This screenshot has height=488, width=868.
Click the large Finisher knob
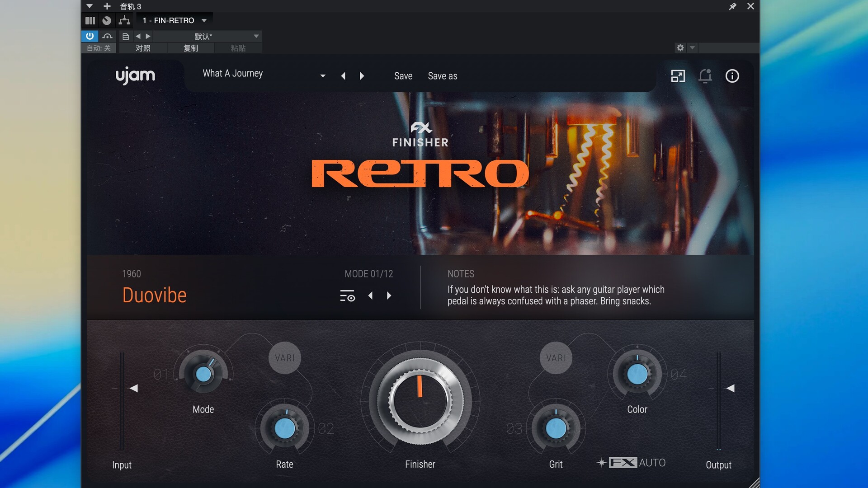click(x=420, y=401)
